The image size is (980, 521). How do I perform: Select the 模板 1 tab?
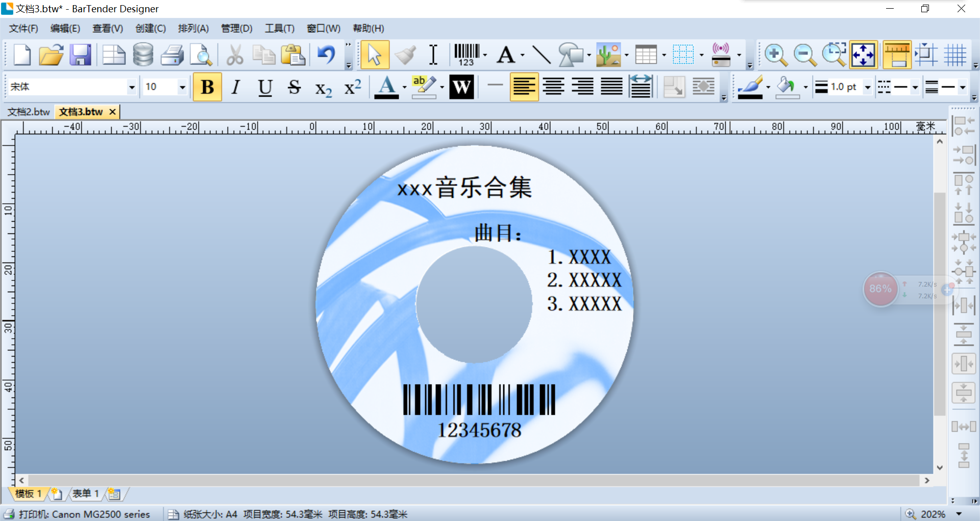pyautogui.click(x=28, y=493)
